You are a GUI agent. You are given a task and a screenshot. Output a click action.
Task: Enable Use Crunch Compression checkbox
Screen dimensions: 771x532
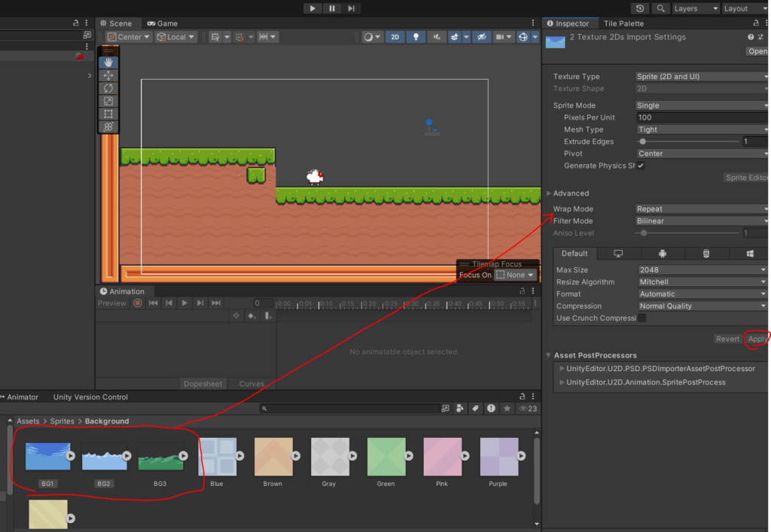pos(641,318)
